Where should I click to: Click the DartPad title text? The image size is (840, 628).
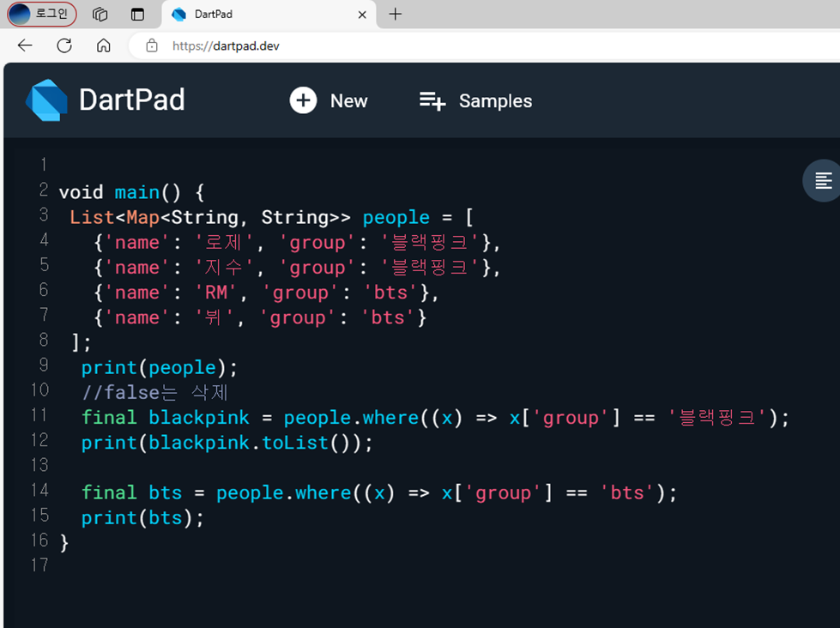(132, 100)
